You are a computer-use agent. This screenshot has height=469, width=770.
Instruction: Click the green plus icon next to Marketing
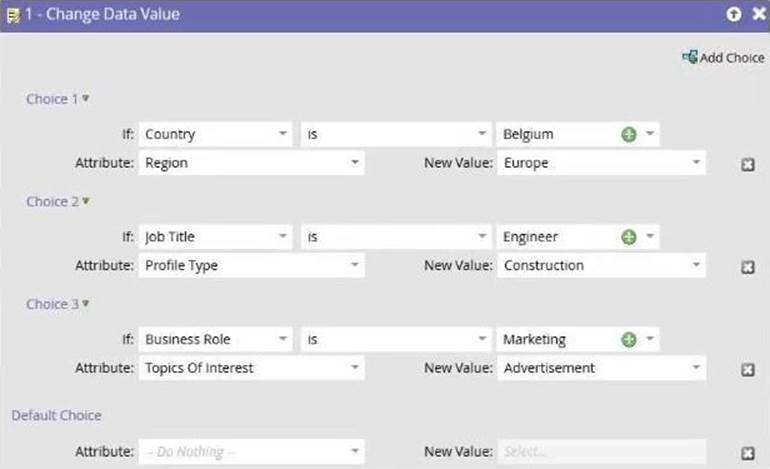click(x=628, y=340)
